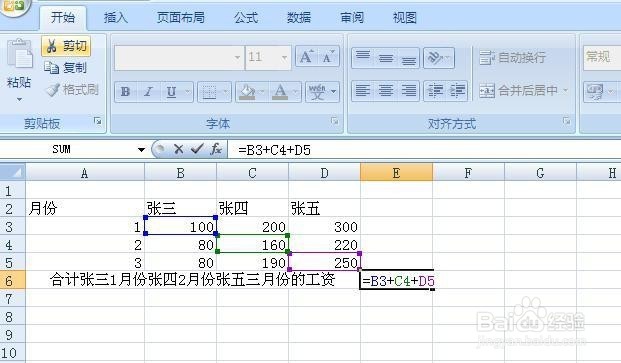Click in formula bar text =B3+C4+D5
The height and width of the screenshot is (363, 621).
point(274,150)
